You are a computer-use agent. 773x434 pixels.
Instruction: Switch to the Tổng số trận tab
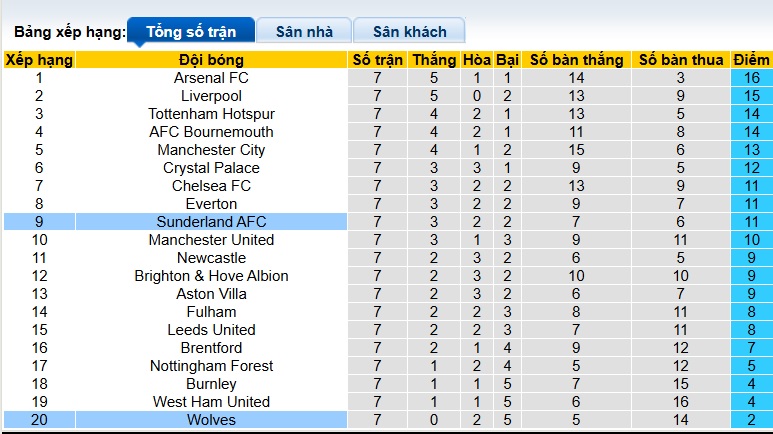click(189, 31)
